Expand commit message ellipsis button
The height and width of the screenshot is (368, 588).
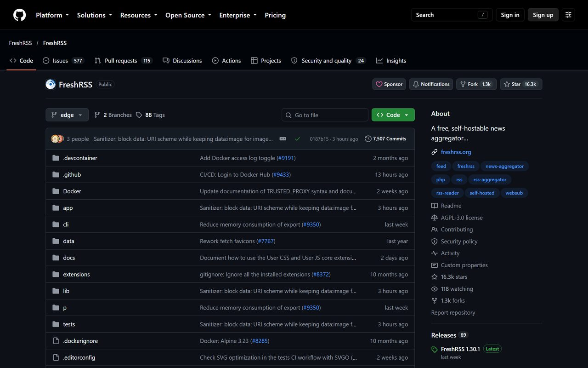[x=283, y=139]
